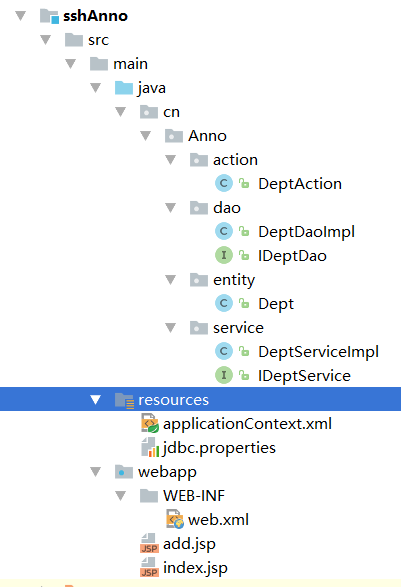Select the web.xml file name
The image size is (401, 587).
tap(218, 520)
